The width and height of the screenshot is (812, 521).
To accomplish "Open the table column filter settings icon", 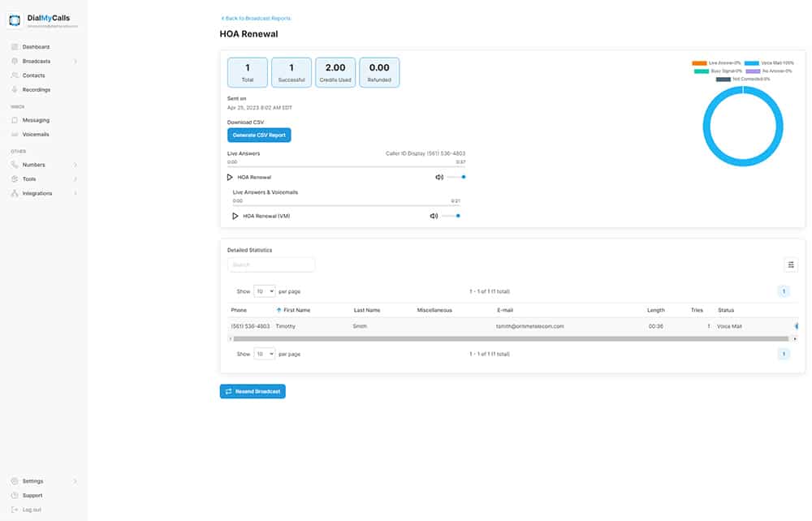I will [x=791, y=265].
